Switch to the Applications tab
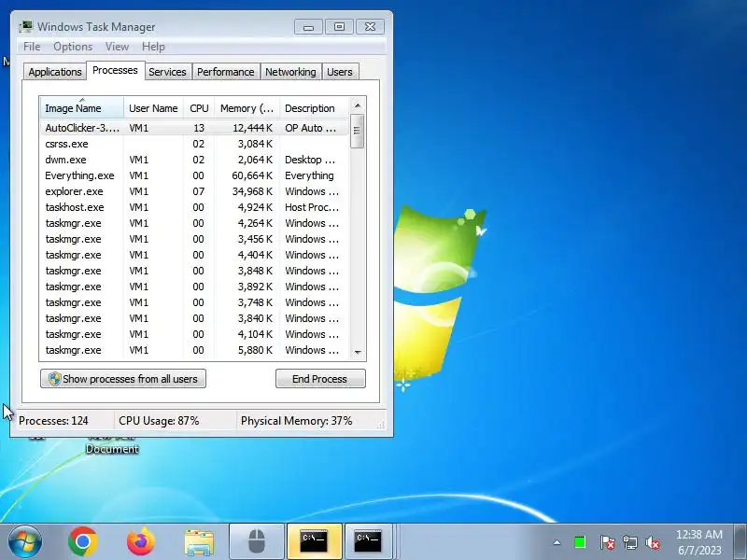This screenshot has height=560, width=747. (55, 72)
